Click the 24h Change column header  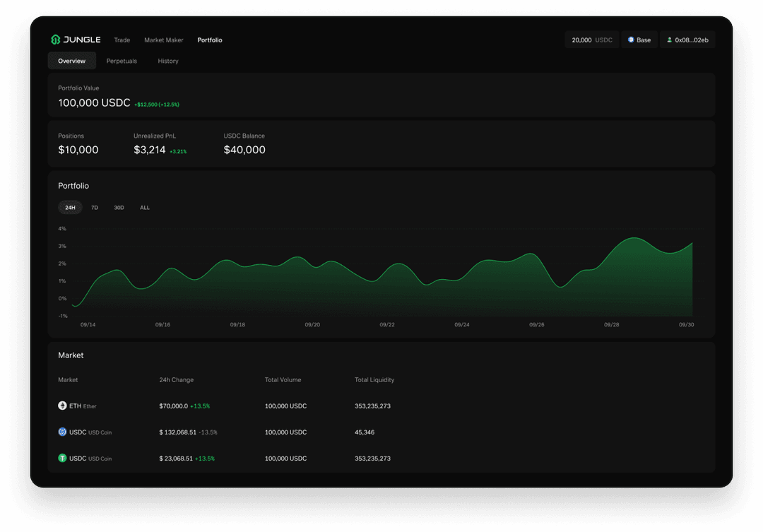177,380
